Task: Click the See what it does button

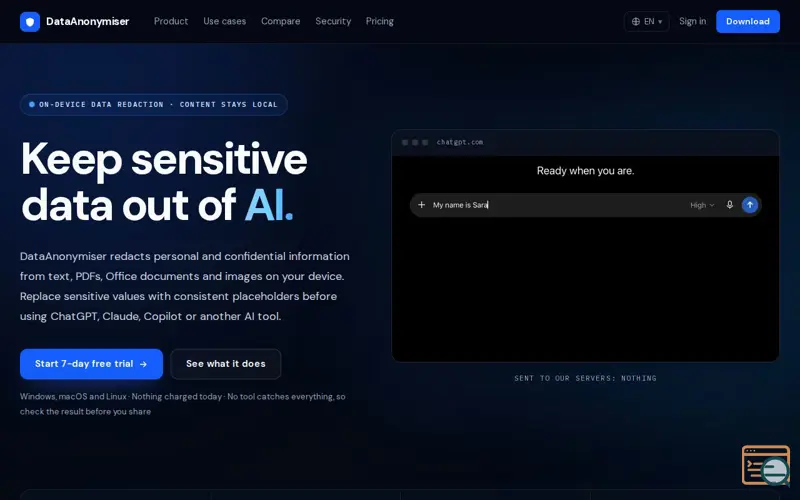Action: coord(226,364)
